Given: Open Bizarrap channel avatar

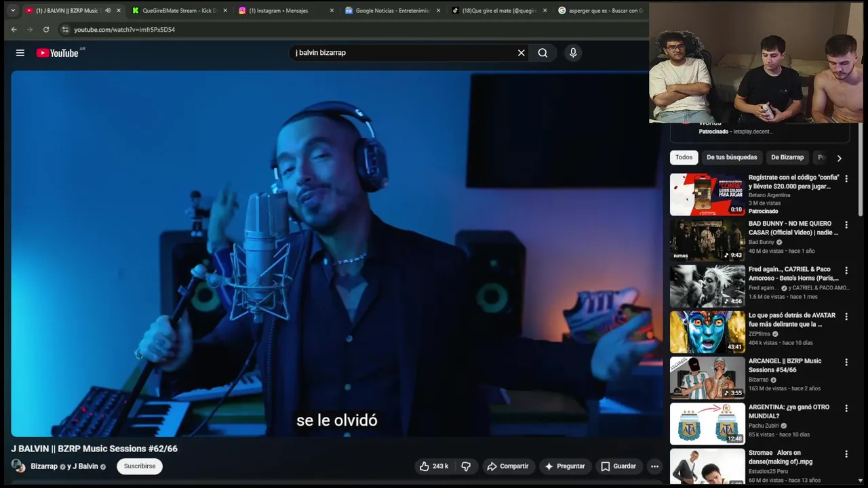Looking at the screenshot, I should coord(18,466).
